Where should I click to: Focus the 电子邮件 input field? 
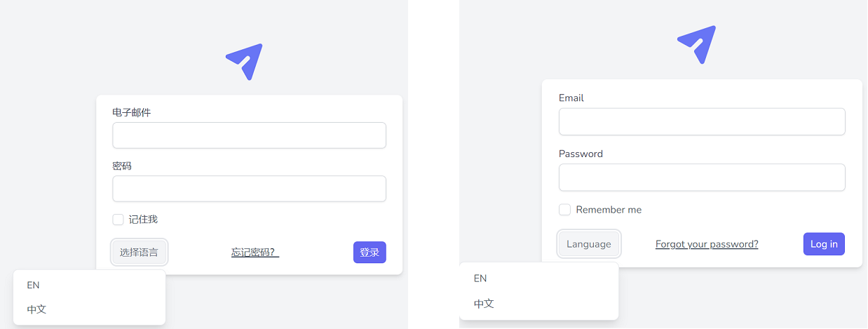pyautogui.click(x=249, y=135)
